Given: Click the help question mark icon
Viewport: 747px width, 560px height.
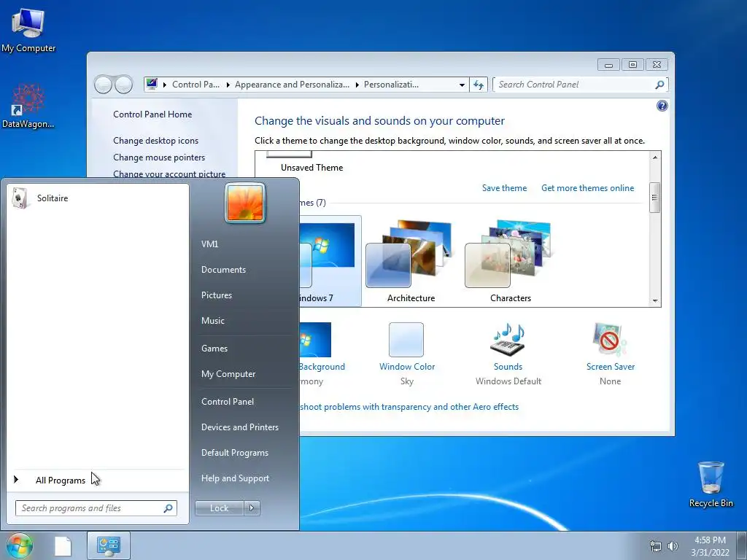Looking at the screenshot, I should (662, 106).
